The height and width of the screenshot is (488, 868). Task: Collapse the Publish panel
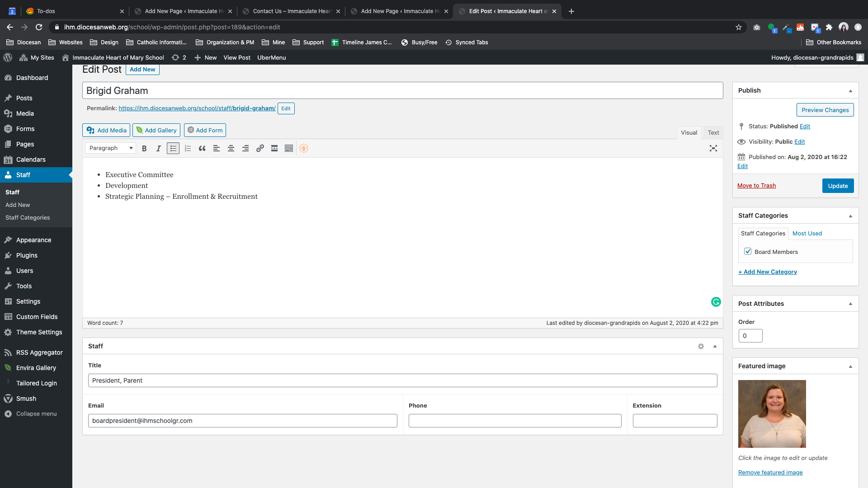point(850,90)
